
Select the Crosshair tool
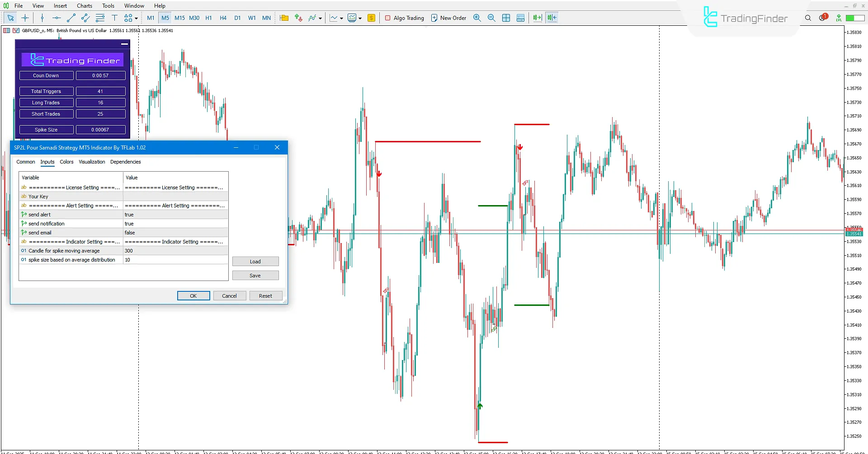(25, 18)
